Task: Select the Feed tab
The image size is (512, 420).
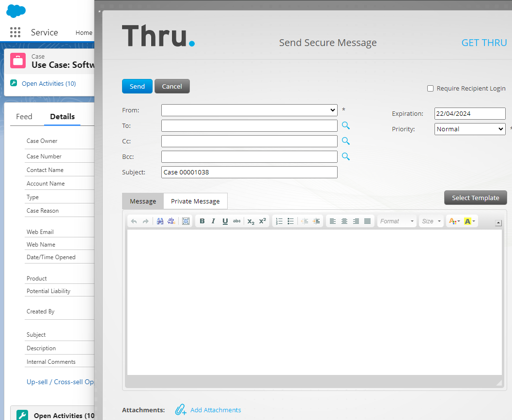Action: coord(24,117)
